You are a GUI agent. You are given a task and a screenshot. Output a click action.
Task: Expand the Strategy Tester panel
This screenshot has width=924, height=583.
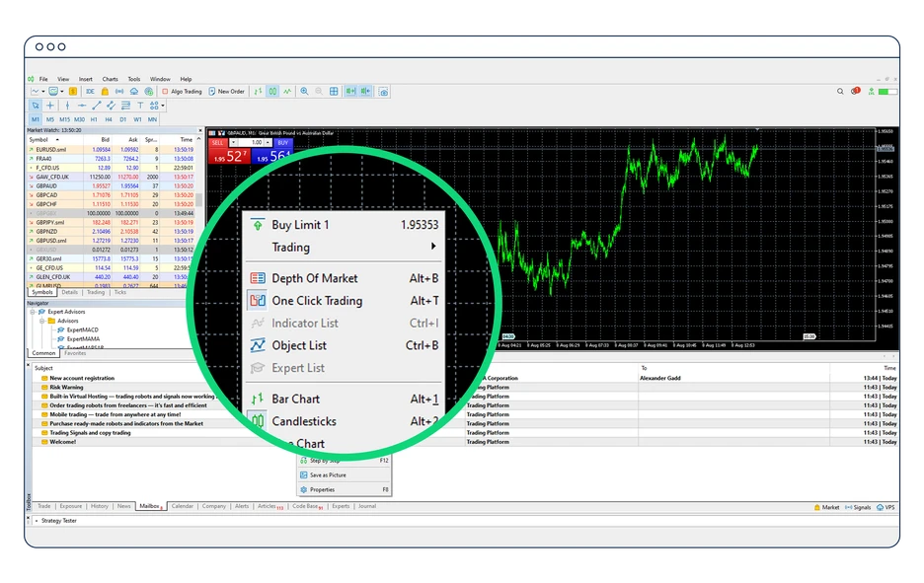pos(37,521)
